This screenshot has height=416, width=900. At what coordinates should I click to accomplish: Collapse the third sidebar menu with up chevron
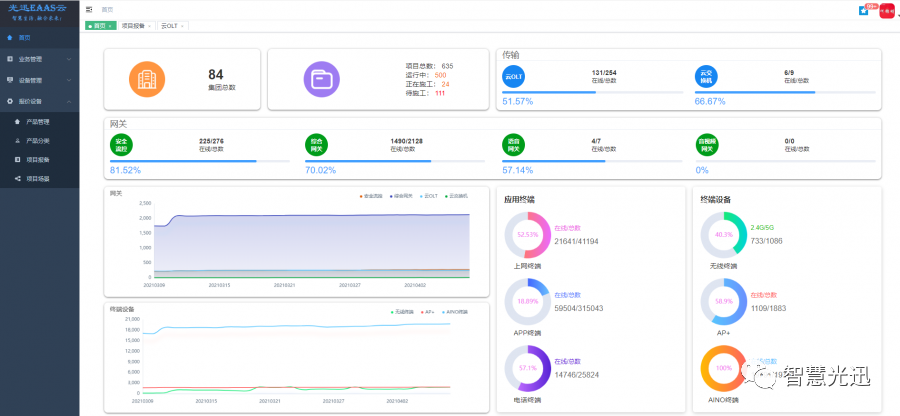(69, 102)
